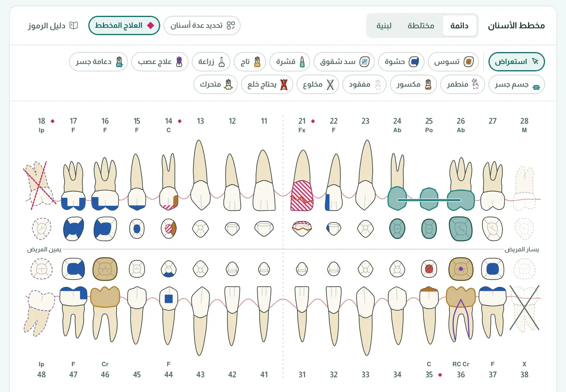This screenshot has width=566, height=392.
Task: Select the علاج عصب root canal tool
Action: [160, 62]
